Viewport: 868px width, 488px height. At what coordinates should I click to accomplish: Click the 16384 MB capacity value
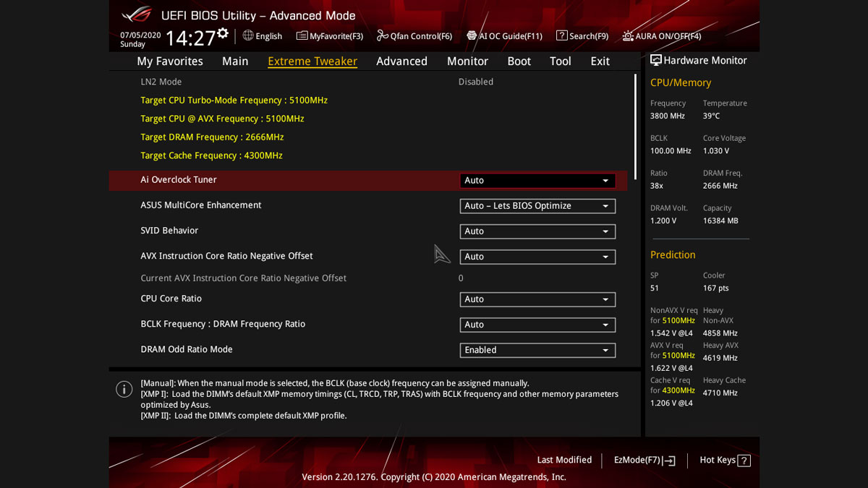(x=720, y=221)
